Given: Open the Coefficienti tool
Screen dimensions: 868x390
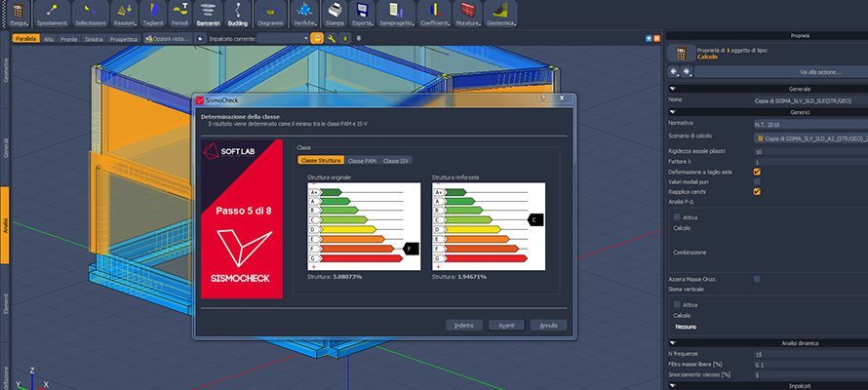Looking at the screenshot, I should click(x=434, y=14).
